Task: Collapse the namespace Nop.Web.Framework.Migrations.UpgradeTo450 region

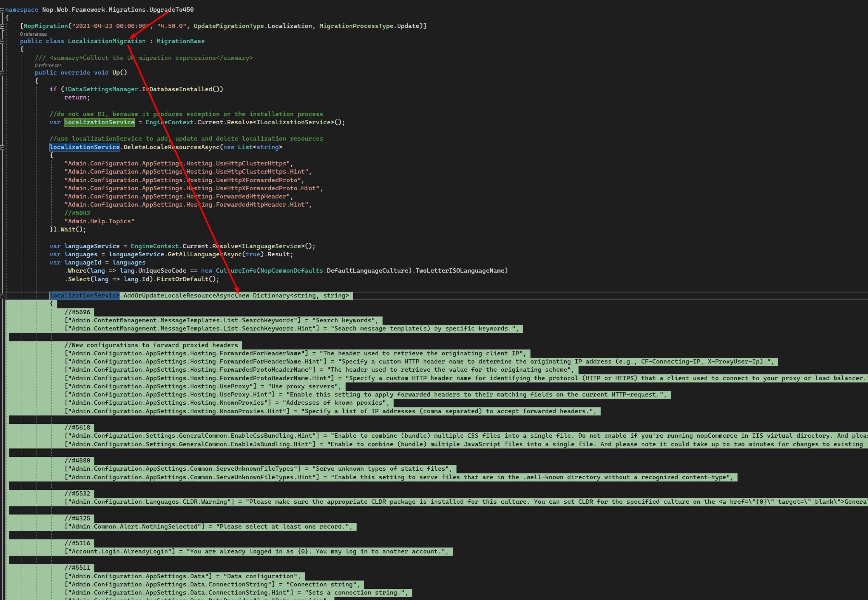Action: tap(2, 10)
